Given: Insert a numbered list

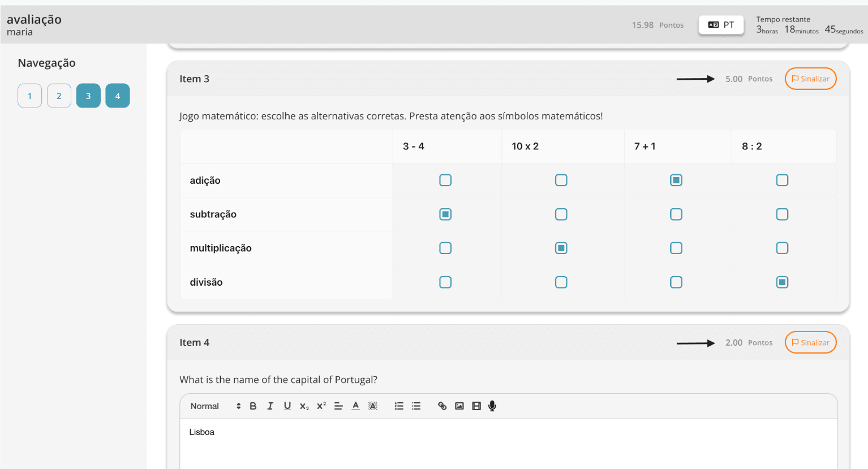Looking at the screenshot, I should [x=399, y=406].
